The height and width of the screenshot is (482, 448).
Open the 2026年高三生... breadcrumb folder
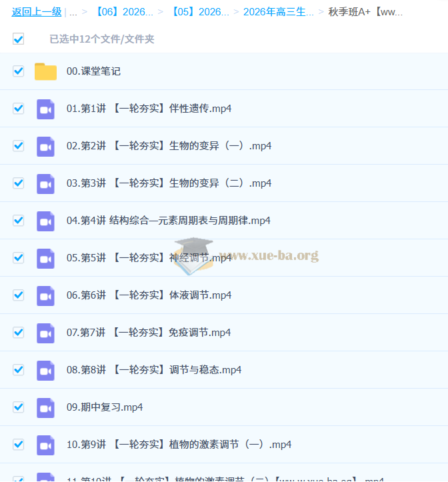(278, 12)
